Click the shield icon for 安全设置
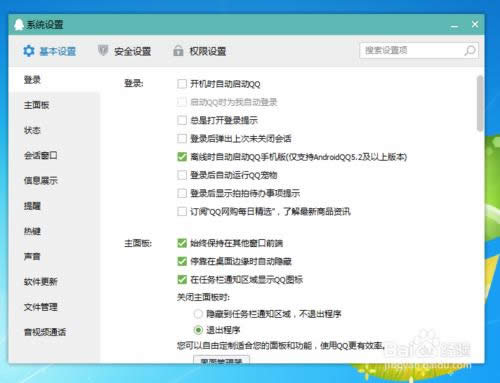The height and width of the screenshot is (383, 500). click(103, 51)
